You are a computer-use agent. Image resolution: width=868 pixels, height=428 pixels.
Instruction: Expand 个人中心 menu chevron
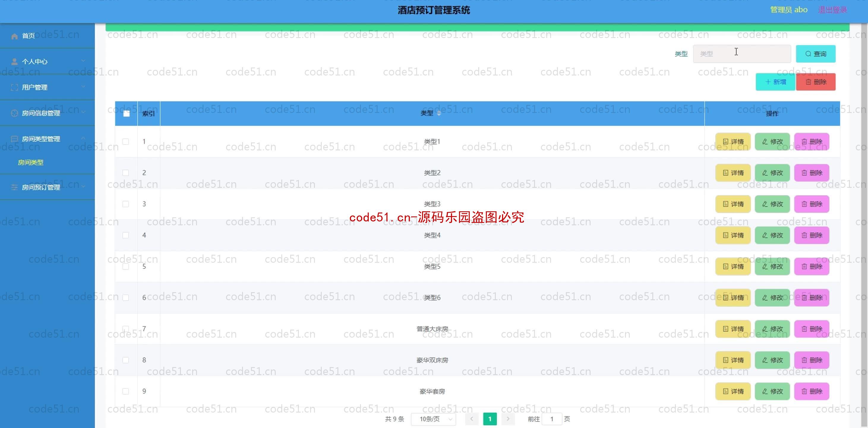pos(83,61)
